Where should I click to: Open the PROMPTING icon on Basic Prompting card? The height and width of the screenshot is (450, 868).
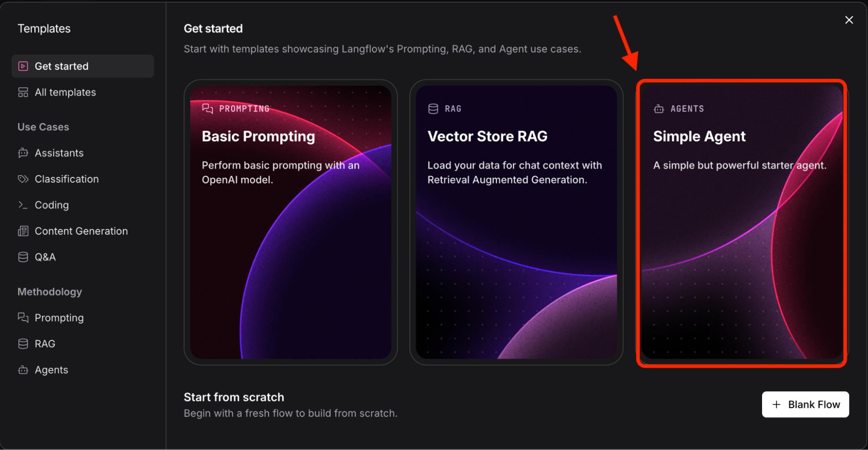208,108
